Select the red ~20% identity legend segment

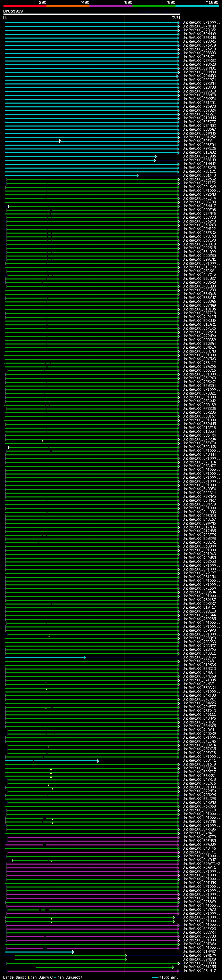25,6
